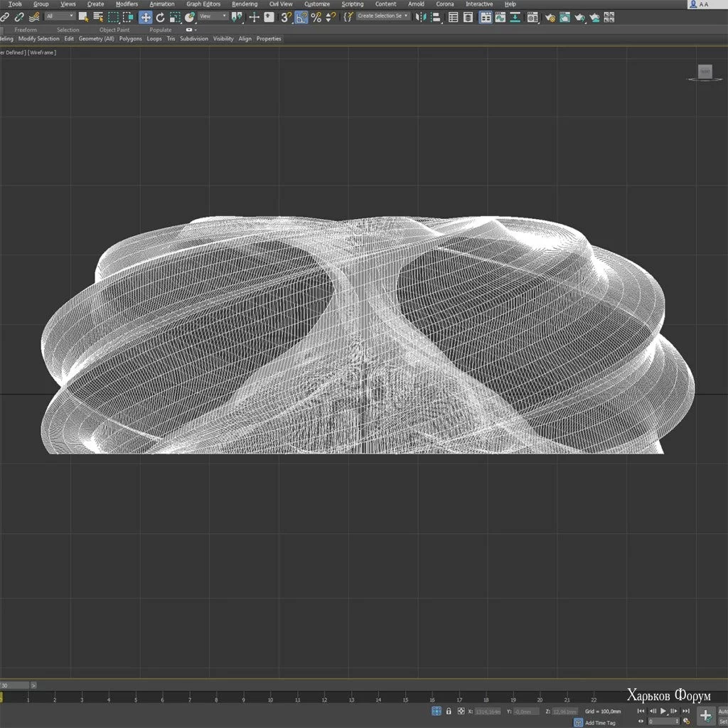Click the Mirror tool icon
Image resolution: width=728 pixels, height=728 pixels.
click(422, 17)
